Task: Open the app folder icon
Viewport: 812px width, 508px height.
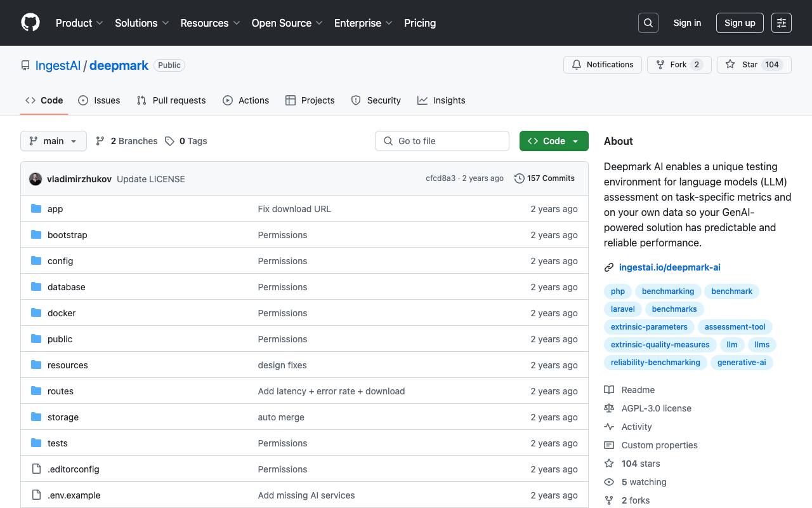Action: (x=36, y=209)
